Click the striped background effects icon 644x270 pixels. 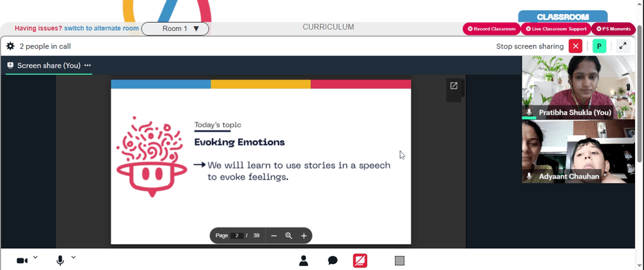[400, 260]
